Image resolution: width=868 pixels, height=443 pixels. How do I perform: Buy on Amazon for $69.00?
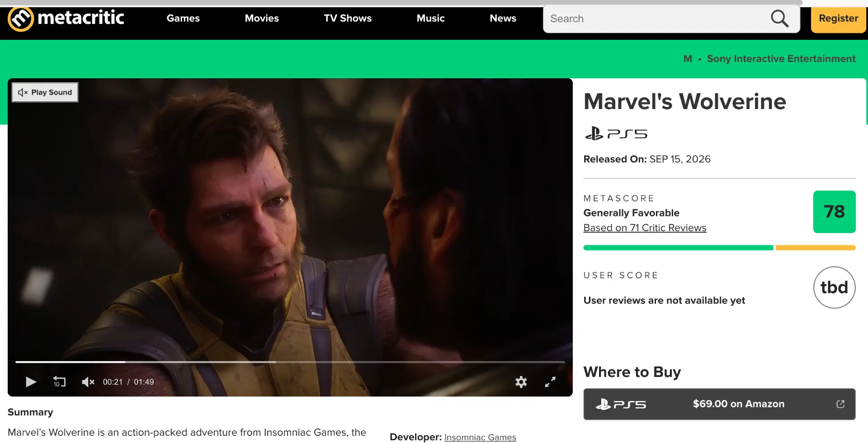click(719, 404)
